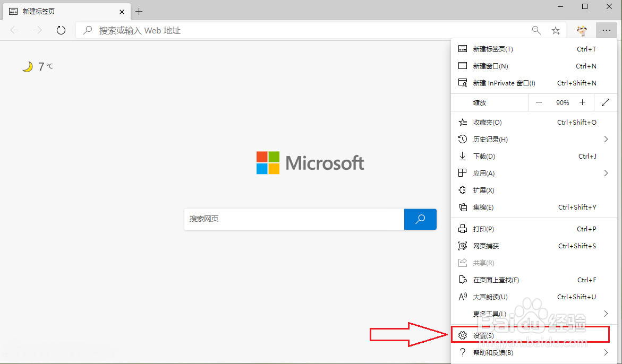Open a new tab with the plus button
Image resolution: width=622 pixels, height=364 pixels.
139,12
